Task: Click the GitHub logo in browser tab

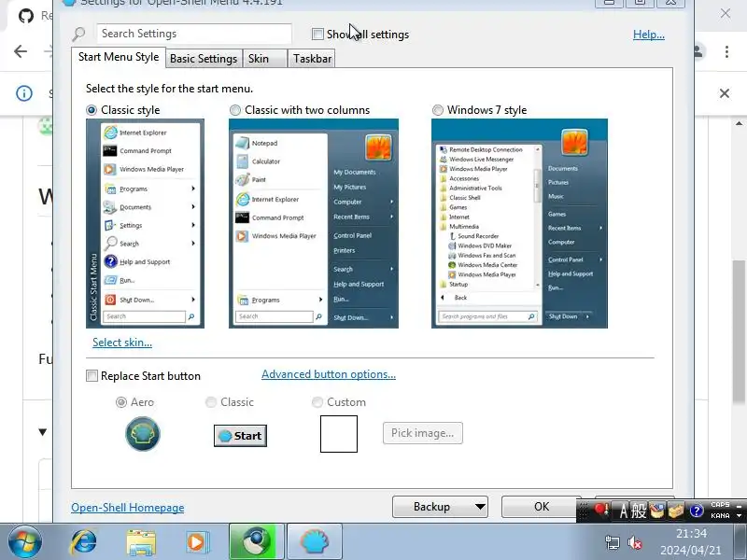Action: click(26, 16)
